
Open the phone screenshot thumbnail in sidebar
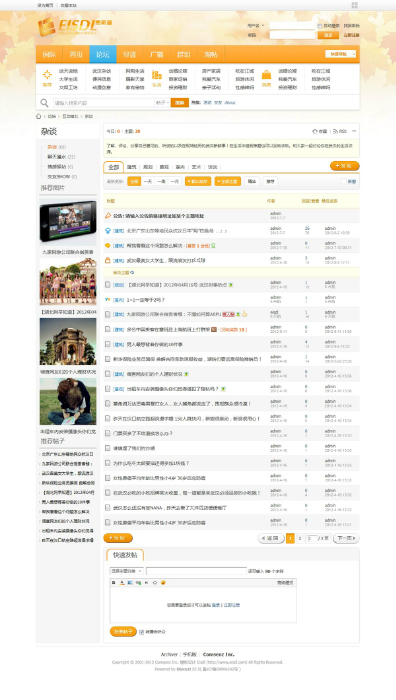tap(68, 221)
